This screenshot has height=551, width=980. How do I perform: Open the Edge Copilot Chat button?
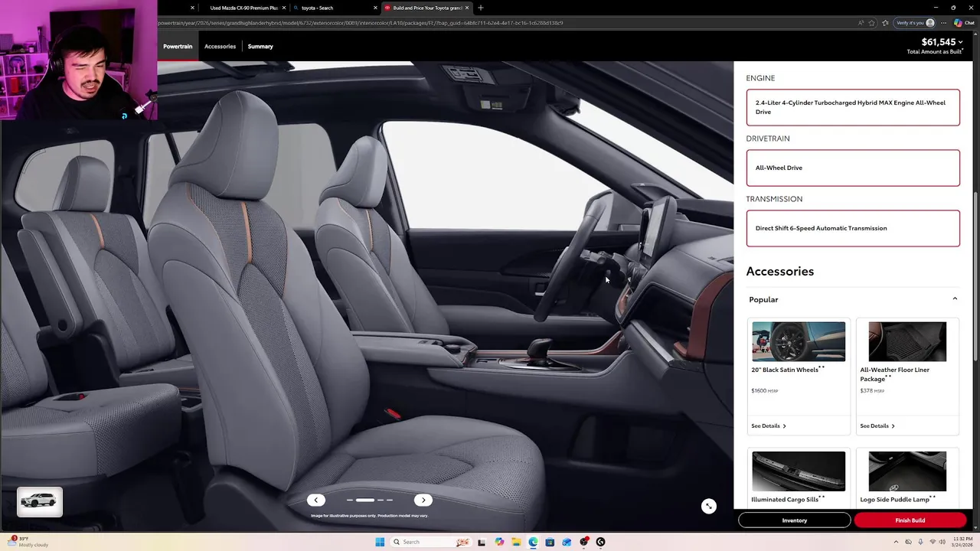[963, 23]
